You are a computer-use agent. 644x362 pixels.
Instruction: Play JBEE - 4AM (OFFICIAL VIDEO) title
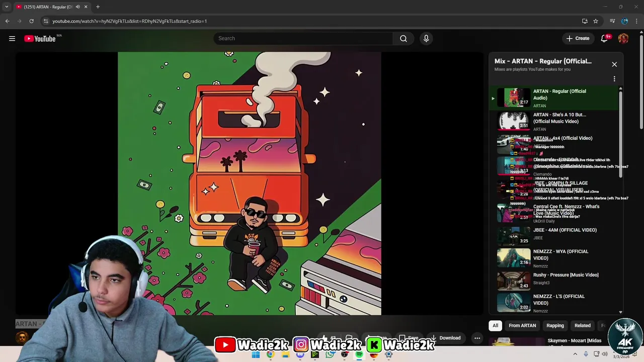click(565, 230)
